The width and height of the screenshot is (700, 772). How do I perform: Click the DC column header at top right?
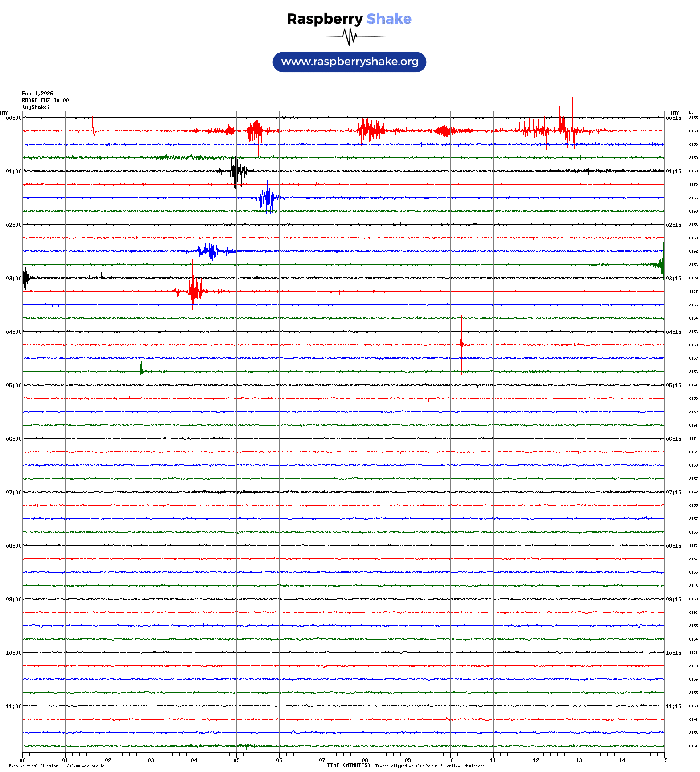691,112
